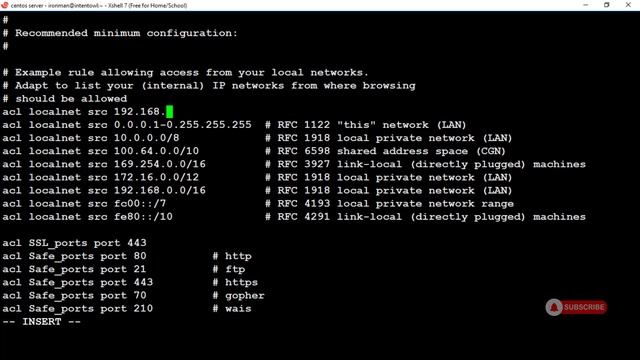Click the '# wais' comment text
This screenshot has width=640, height=360.
pyautogui.click(x=232, y=309)
